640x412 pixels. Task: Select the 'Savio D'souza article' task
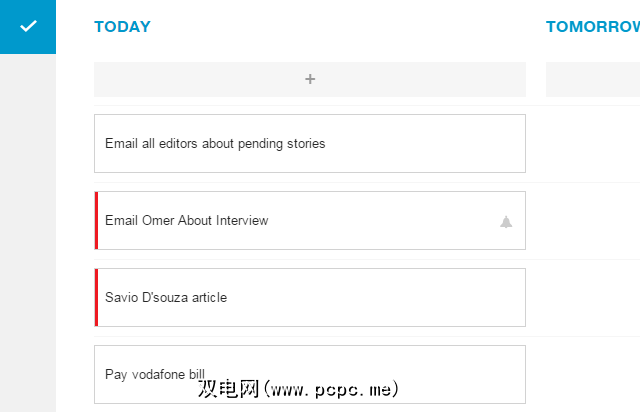tap(166, 297)
